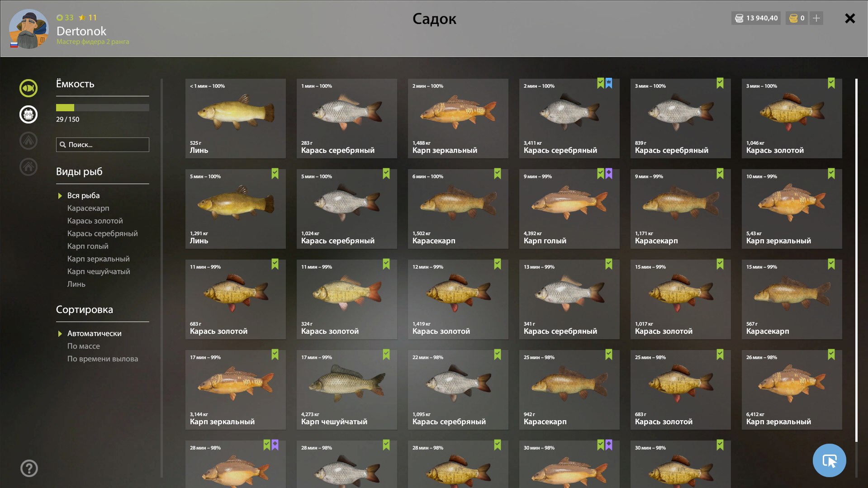Sort fish По массе

84,346
